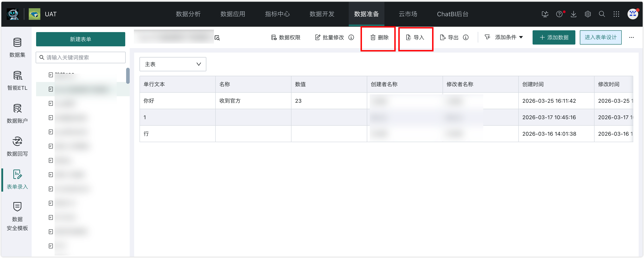Open the 智能ETL sidebar section
This screenshot has height=258, width=644.
pos(17,80)
